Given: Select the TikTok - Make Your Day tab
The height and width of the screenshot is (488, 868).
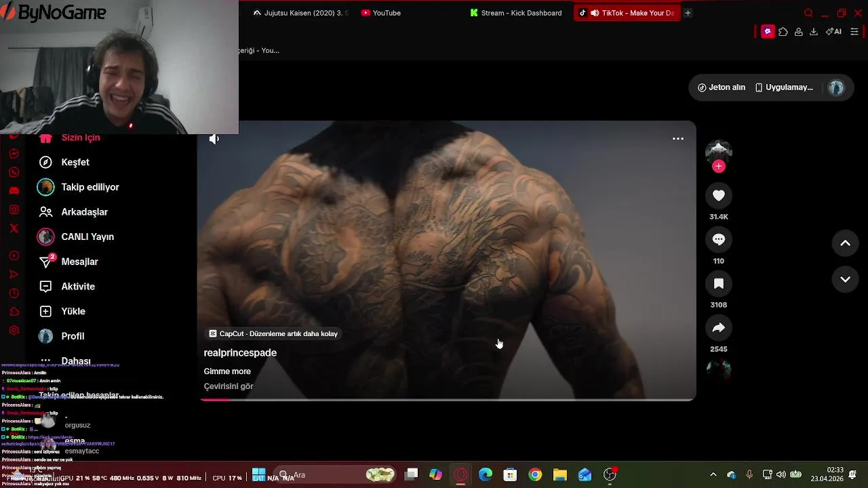Looking at the screenshot, I should (627, 13).
